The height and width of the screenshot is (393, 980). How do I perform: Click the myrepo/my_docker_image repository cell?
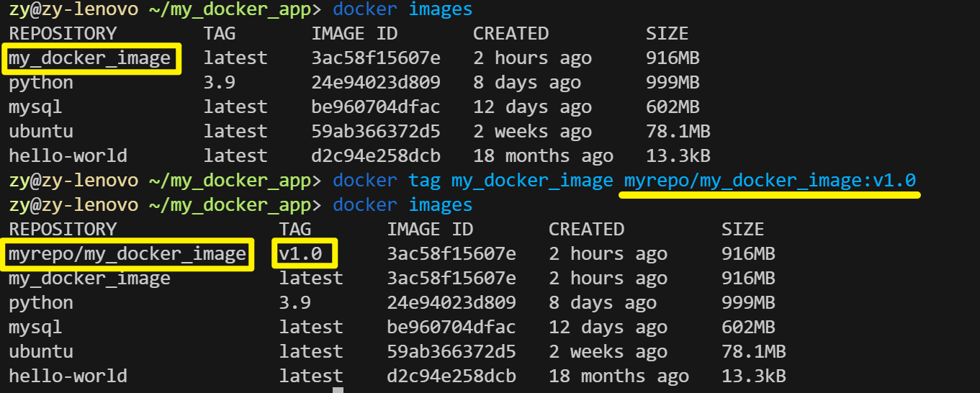(x=127, y=254)
